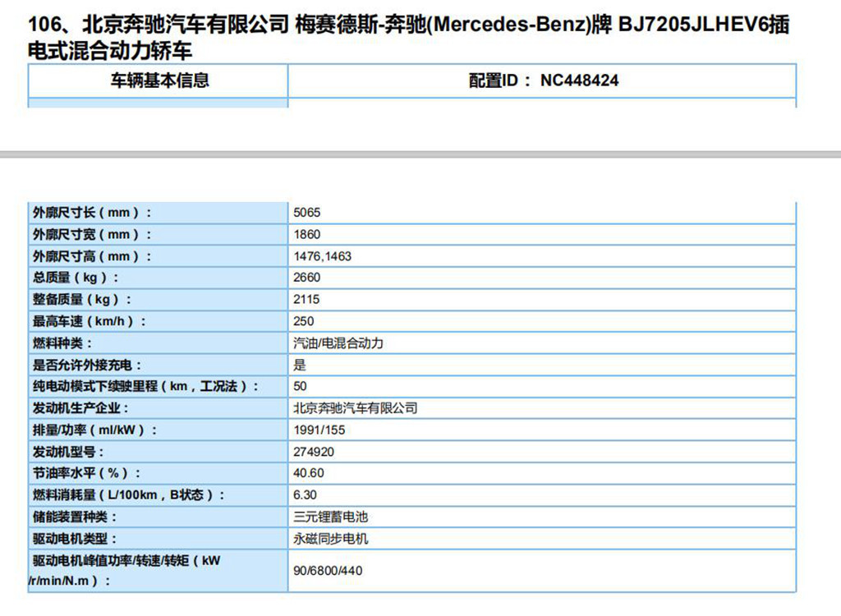Click the motor spec value '90/6800/440'
Viewport: 841px width, 616px height.
[x=328, y=571]
